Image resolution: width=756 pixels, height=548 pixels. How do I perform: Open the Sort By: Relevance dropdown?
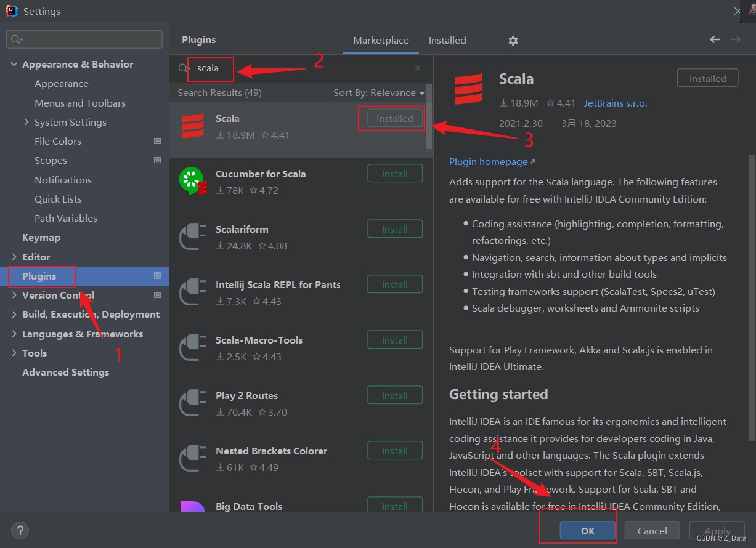pyautogui.click(x=379, y=93)
